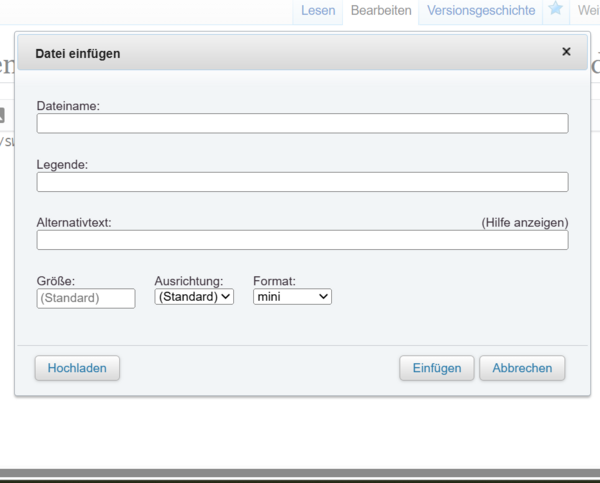600x483 pixels.
Task: Select the Alternativtext input box
Action: click(x=302, y=240)
